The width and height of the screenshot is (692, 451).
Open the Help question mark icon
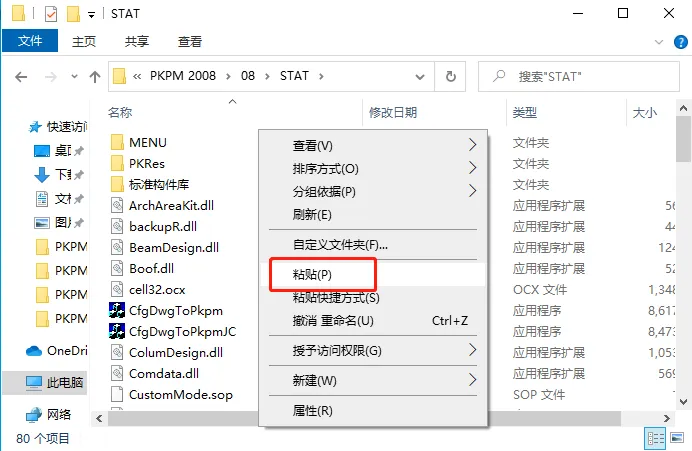pyautogui.click(x=681, y=42)
